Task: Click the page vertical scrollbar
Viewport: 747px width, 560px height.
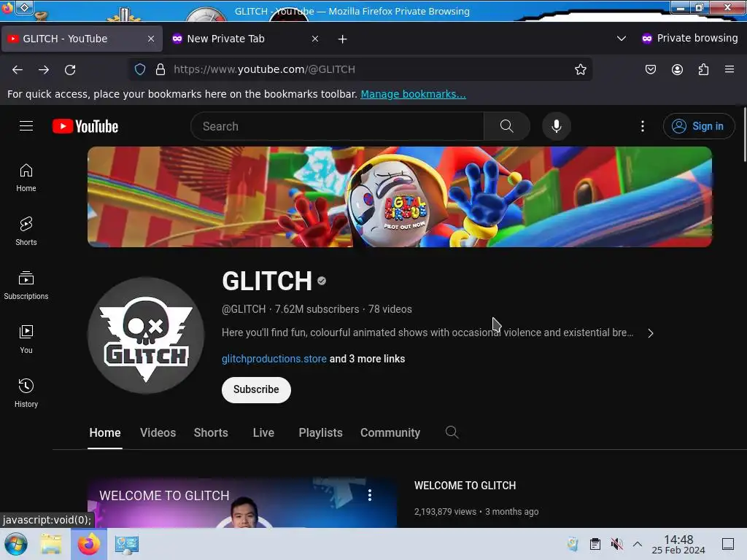Action: pos(744,135)
